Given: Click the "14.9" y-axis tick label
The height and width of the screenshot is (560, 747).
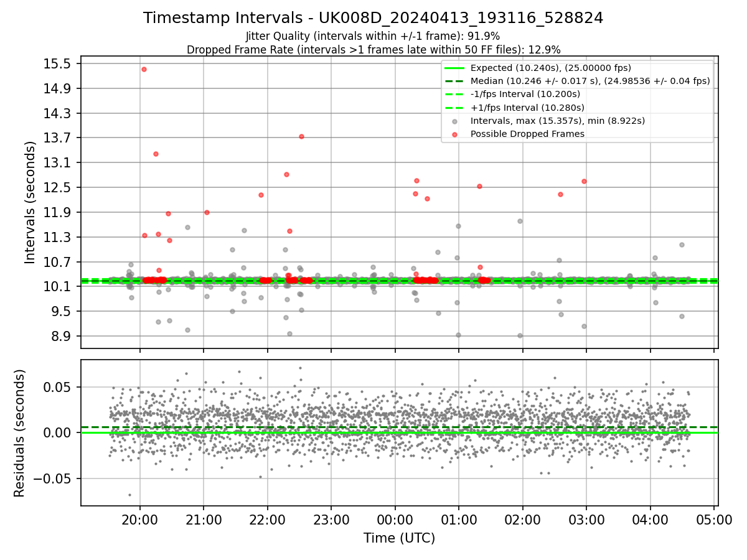Looking at the screenshot, I should point(58,88).
